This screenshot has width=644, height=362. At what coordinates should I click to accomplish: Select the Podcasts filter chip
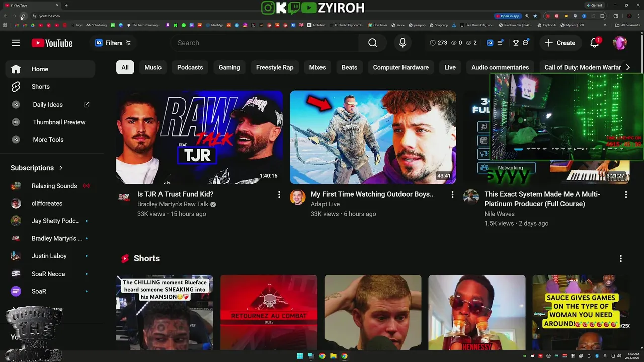pyautogui.click(x=190, y=67)
